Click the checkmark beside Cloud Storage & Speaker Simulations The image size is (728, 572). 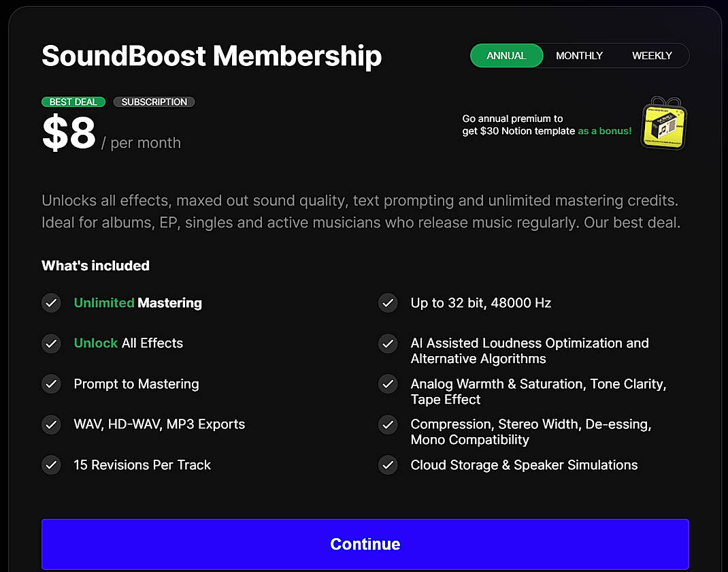pos(388,464)
